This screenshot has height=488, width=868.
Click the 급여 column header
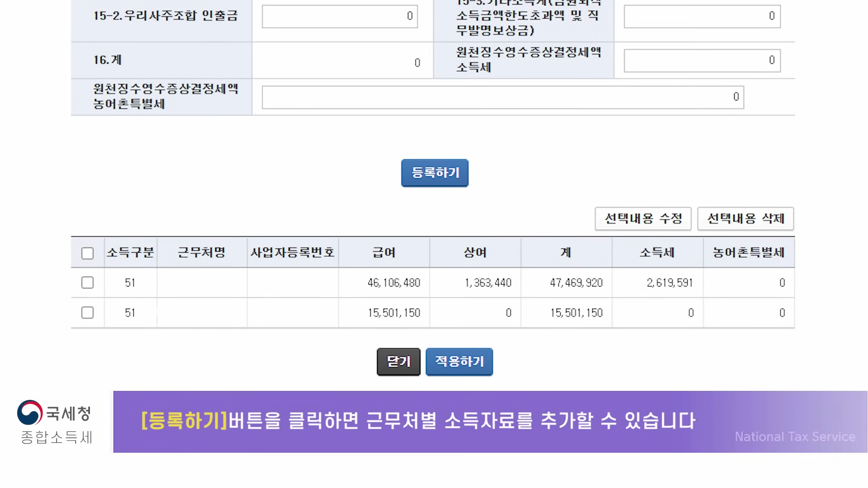pyautogui.click(x=384, y=253)
